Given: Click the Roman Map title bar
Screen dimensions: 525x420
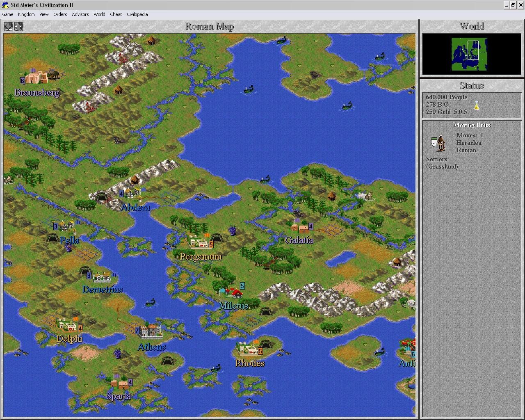Looking at the screenshot, I should click(x=210, y=26).
